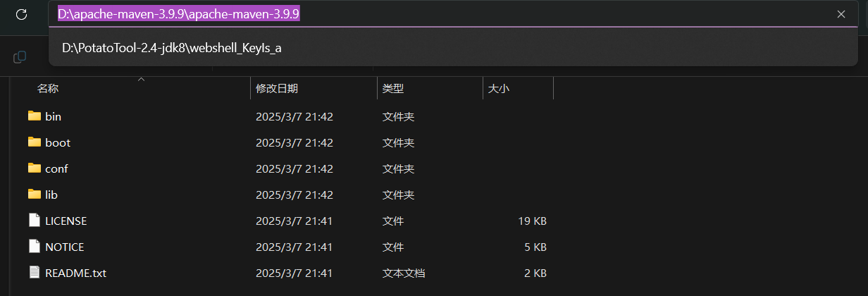Select the NOTICE file name
868x296 pixels.
[64, 247]
